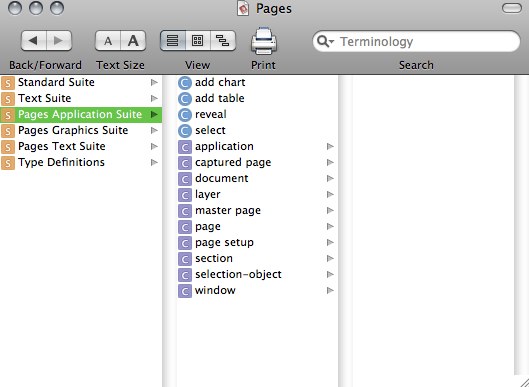Viewport: 529px width, 387px height.
Task: Select the section class
Action: click(257, 258)
